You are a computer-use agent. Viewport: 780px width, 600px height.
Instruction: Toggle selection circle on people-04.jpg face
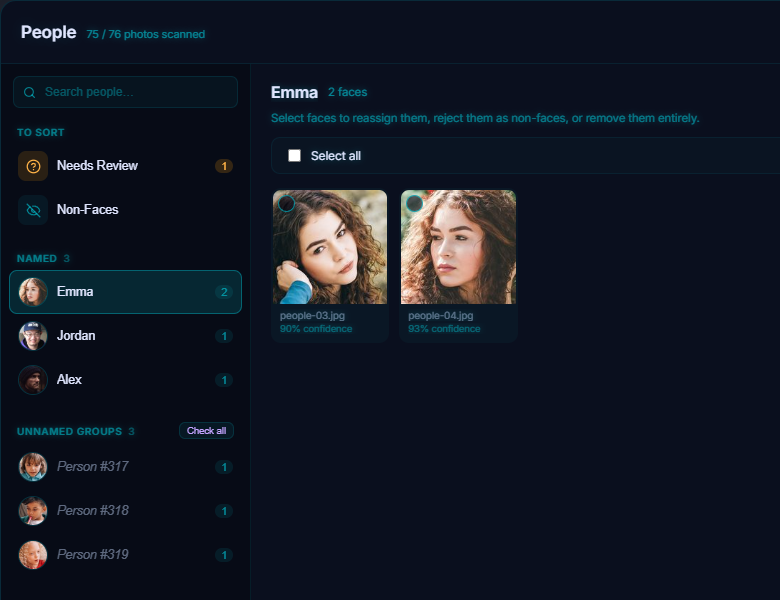tap(414, 203)
